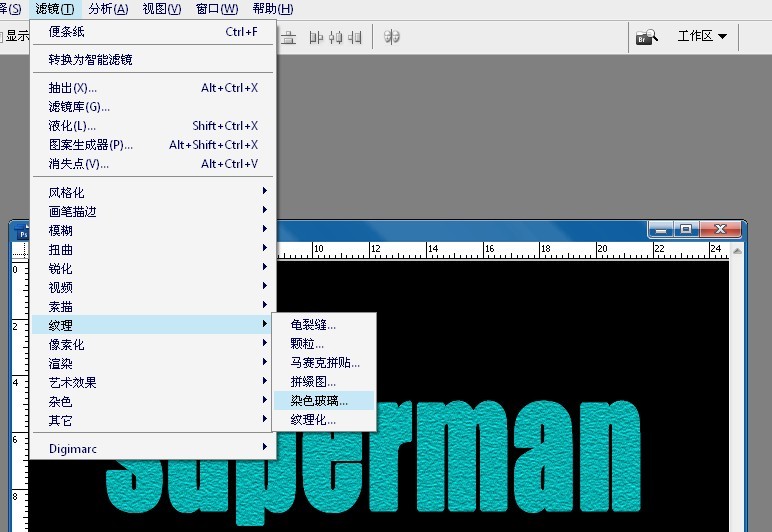Minimize the document window
Viewport: 772px width, 532px height.
(661, 229)
